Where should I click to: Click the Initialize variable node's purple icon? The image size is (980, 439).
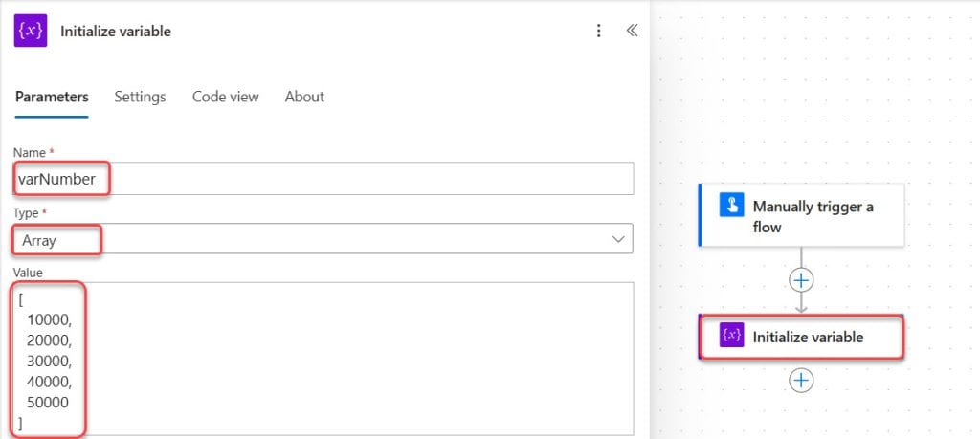(731, 336)
